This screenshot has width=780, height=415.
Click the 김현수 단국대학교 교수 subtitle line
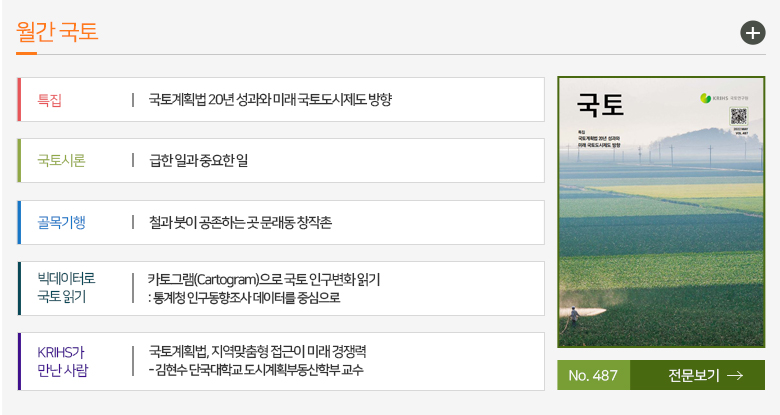pyautogui.click(x=256, y=370)
